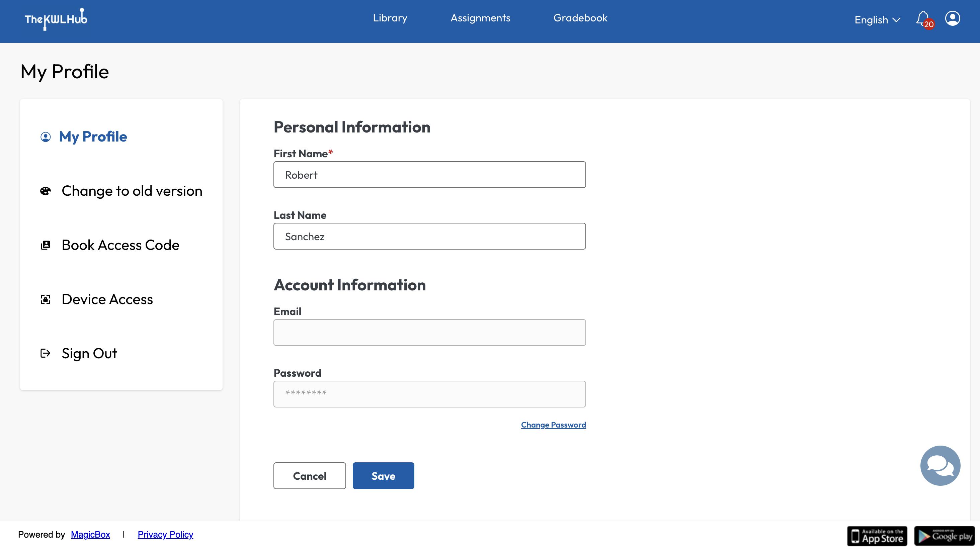Switch to the Gradebook tab
Screen dimensions: 980x552
[580, 18]
